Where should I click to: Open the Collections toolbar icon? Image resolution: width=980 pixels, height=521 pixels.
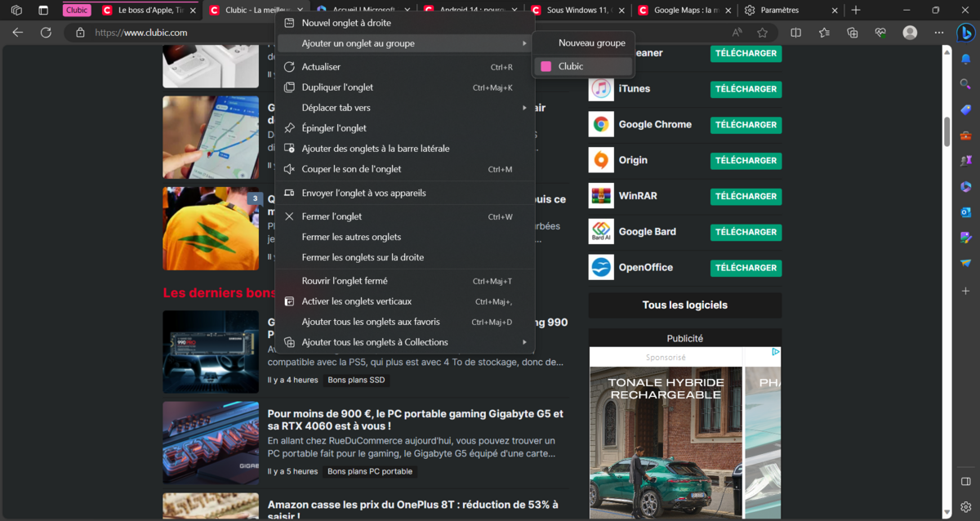click(853, 33)
